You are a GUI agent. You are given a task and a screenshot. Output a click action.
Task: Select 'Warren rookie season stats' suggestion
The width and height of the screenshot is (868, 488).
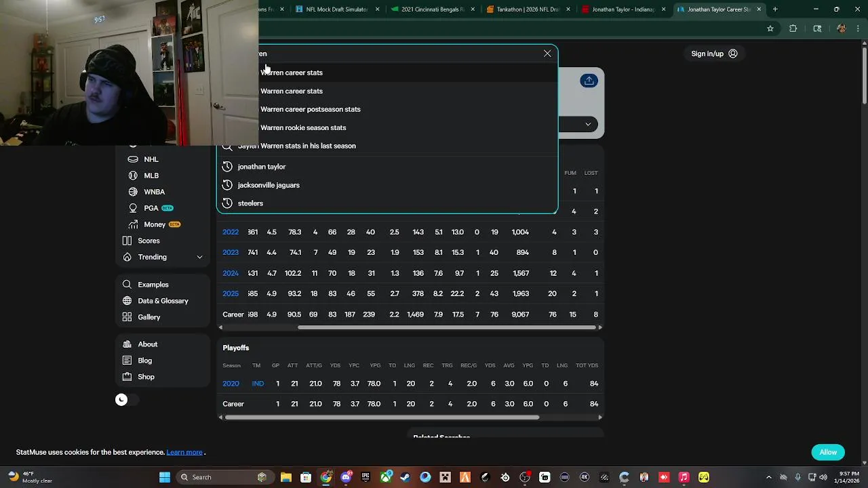tap(303, 127)
